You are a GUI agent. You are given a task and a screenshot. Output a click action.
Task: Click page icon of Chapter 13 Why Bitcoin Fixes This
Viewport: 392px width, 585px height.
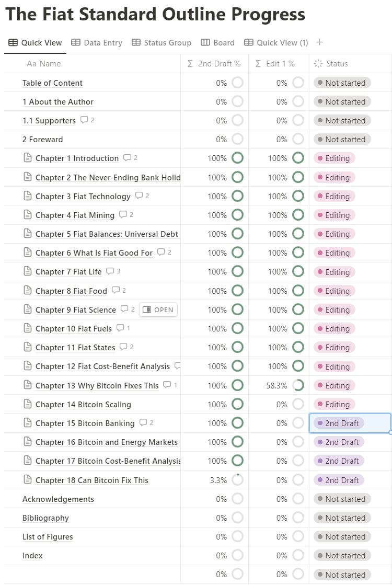pyautogui.click(x=28, y=385)
